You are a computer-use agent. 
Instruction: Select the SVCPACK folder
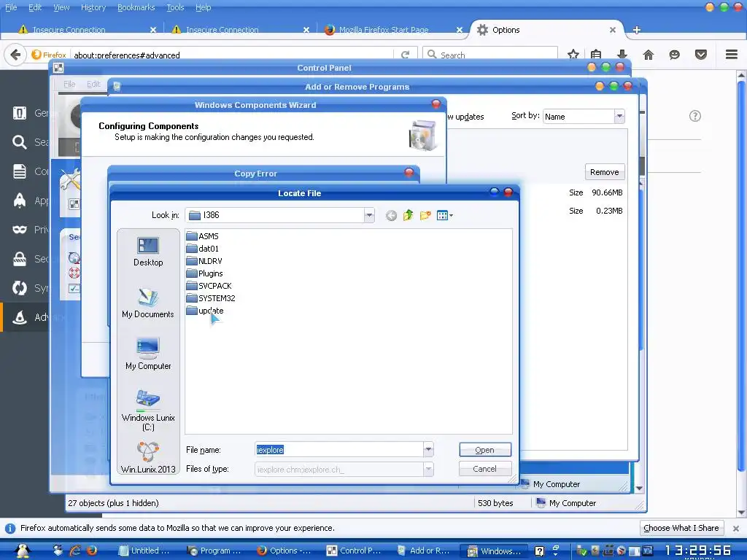coord(209,286)
